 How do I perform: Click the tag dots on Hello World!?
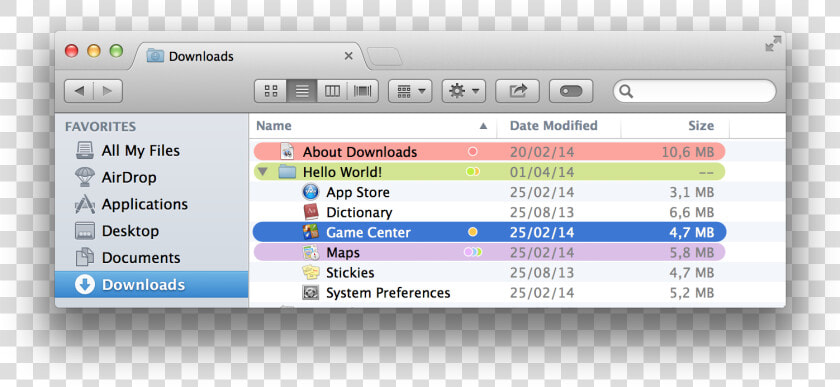[472, 172]
